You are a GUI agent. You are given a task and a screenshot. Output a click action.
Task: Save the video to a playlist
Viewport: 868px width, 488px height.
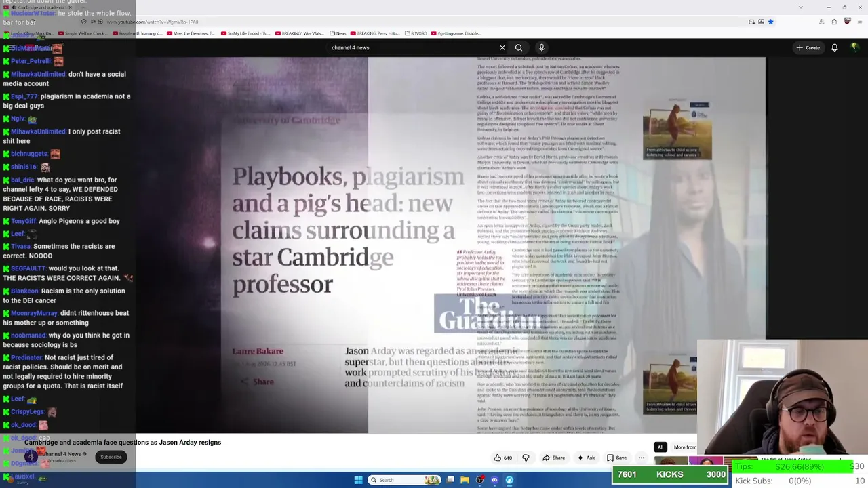pyautogui.click(x=617, y=457)
